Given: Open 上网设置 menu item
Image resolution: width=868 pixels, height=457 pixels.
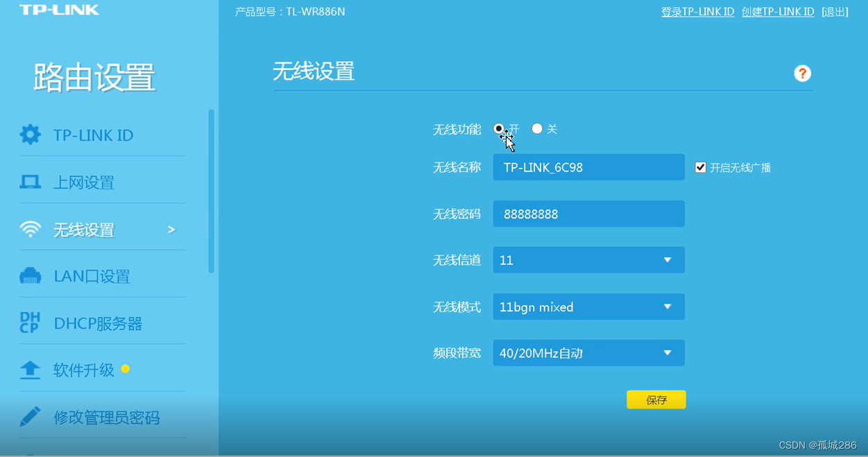Looking at the screenshot, I should point(84,182).
